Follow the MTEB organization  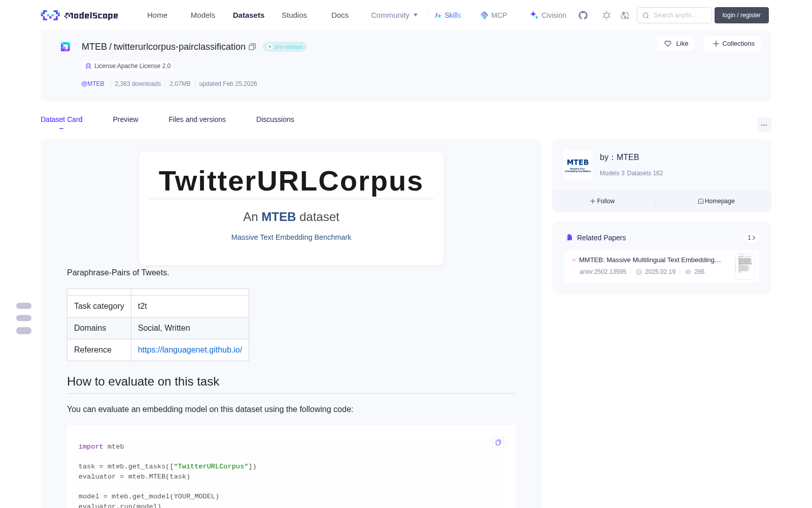602,201
